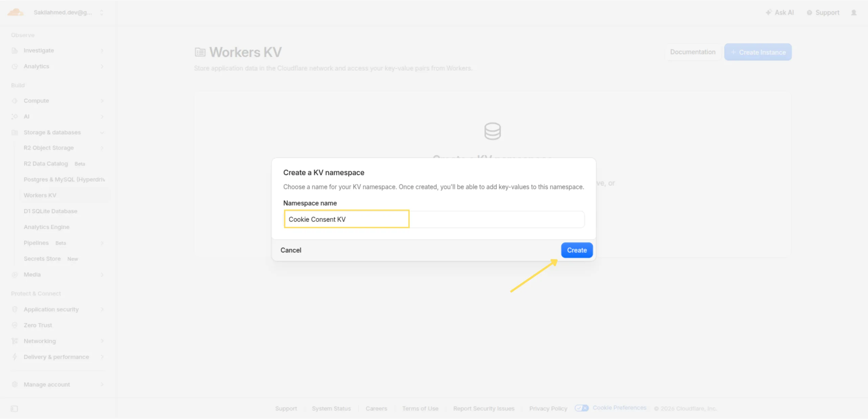This screenshot has height=419, width=868.
Task: Open System Status footer link
Action: (331, 408)
